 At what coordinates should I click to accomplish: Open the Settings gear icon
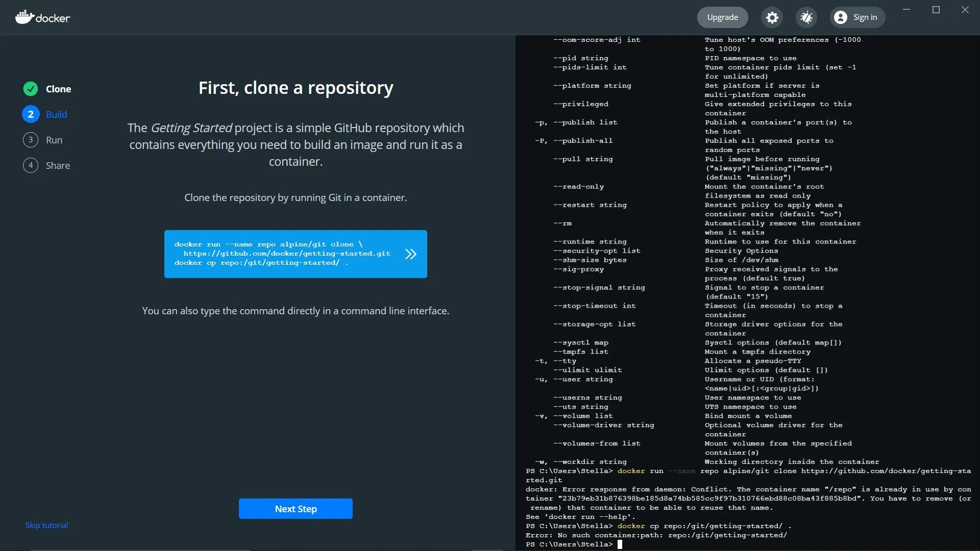[772, 17]
